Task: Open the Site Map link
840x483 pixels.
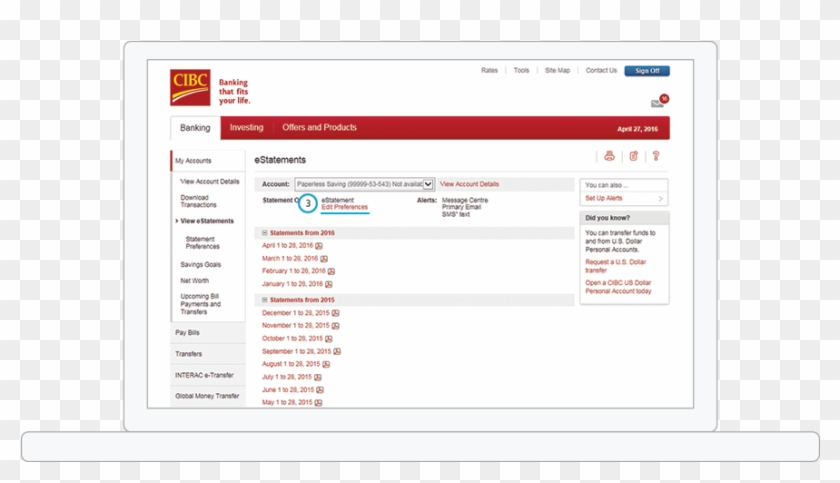Action: pyautogui.click(x=557, y=70)
